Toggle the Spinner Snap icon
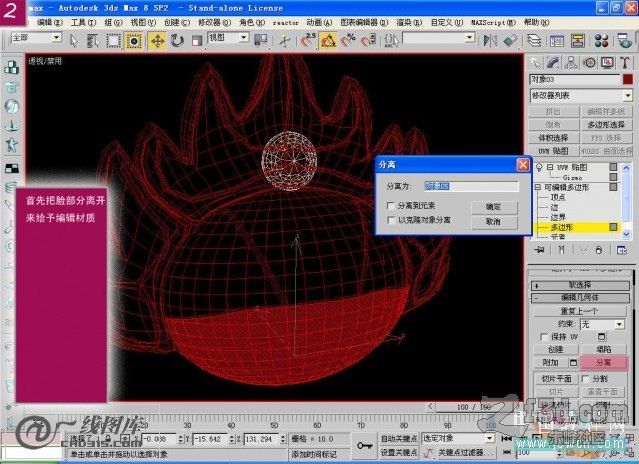Image resolution: width=639 pixels, height=464 pixels. (368, 40)
